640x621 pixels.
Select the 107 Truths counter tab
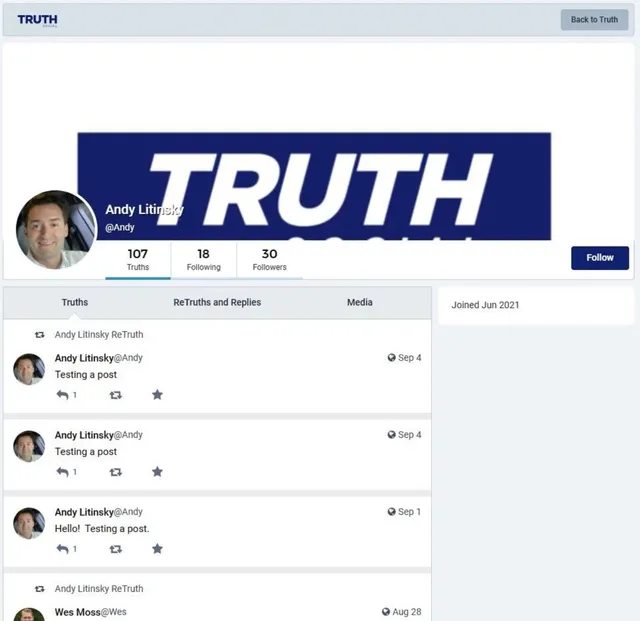(x=138, y=260)
